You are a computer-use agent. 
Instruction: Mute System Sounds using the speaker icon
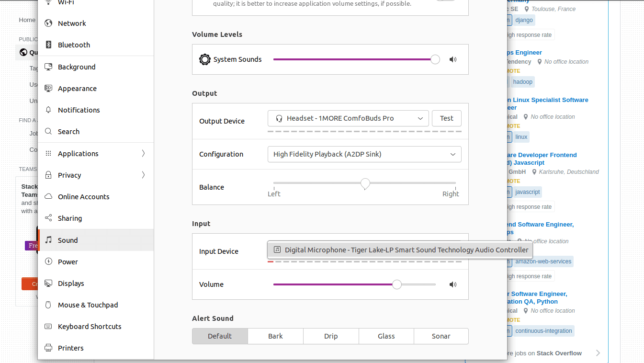coord(452,59)
